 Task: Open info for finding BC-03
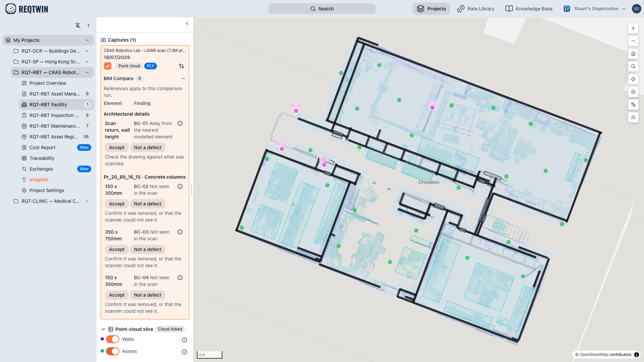coord(180,232)
